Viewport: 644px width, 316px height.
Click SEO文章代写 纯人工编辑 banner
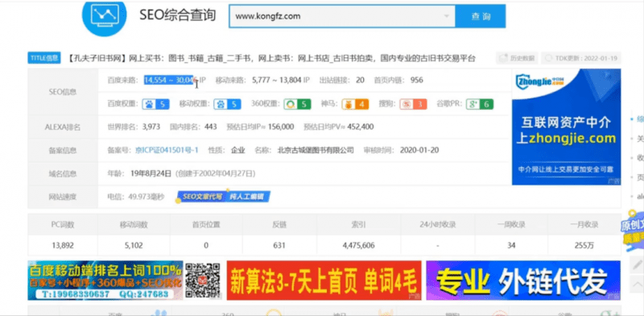click(223, 197)
